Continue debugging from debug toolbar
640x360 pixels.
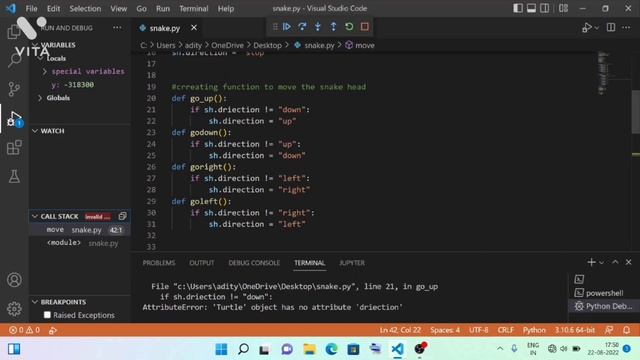[x=287, y=27]
